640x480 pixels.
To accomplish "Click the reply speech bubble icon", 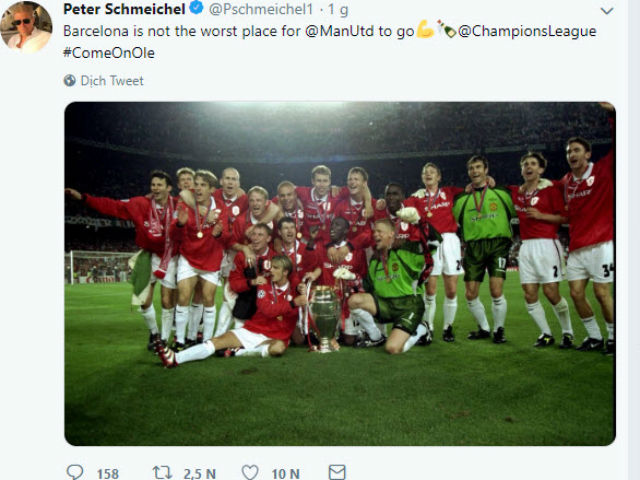I will tap(75, 472).
